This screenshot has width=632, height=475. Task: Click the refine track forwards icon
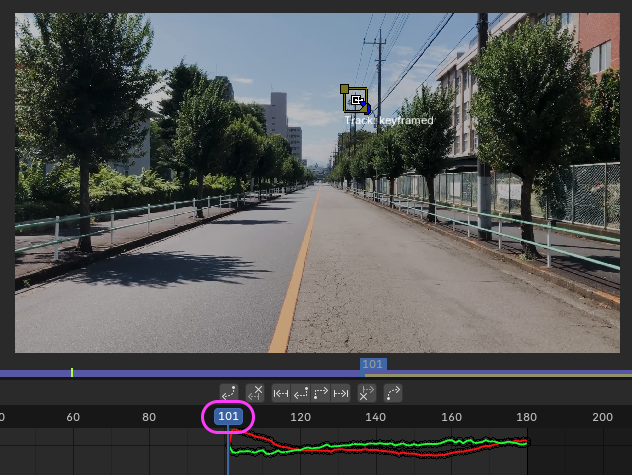click(x=393, y=393)
